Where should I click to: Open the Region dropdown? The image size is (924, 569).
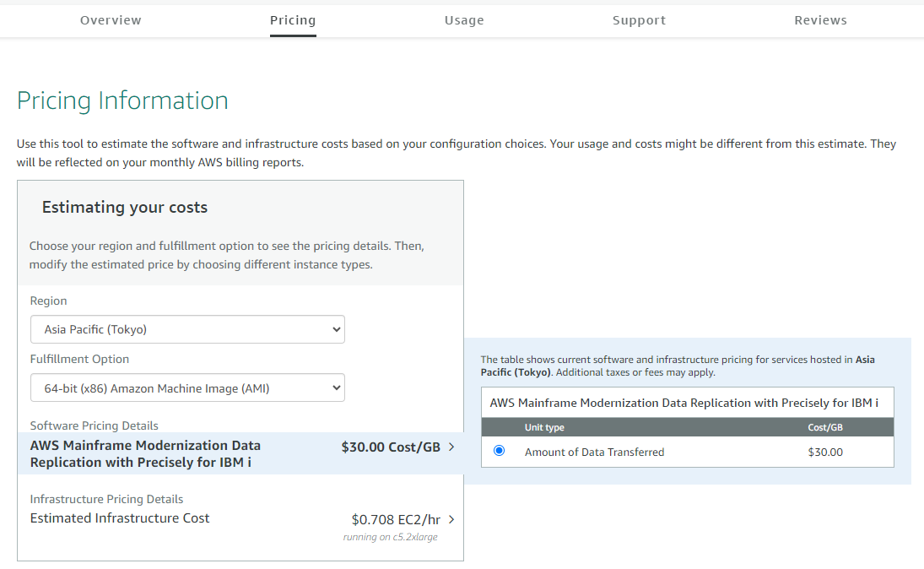pyautogui.click(x=187, y=329)
